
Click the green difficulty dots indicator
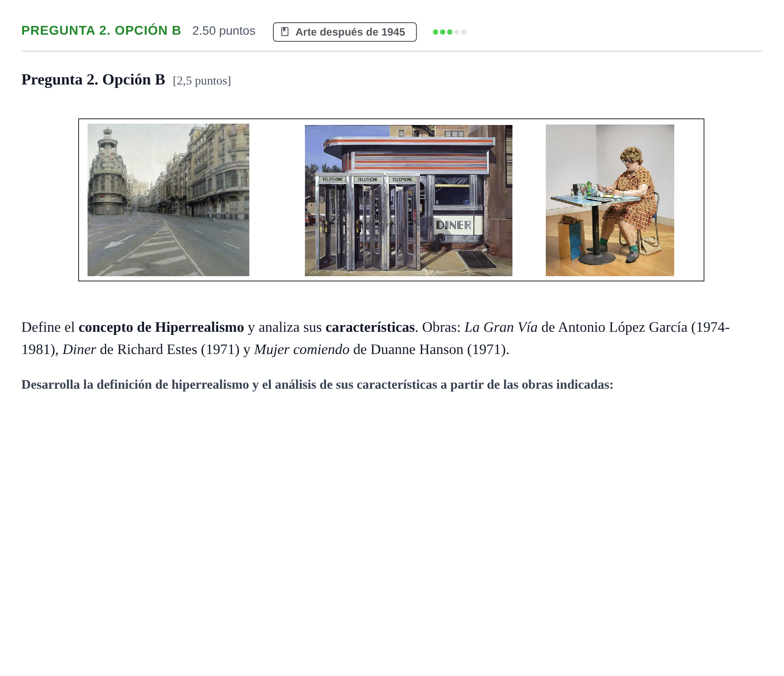point(449,32)
